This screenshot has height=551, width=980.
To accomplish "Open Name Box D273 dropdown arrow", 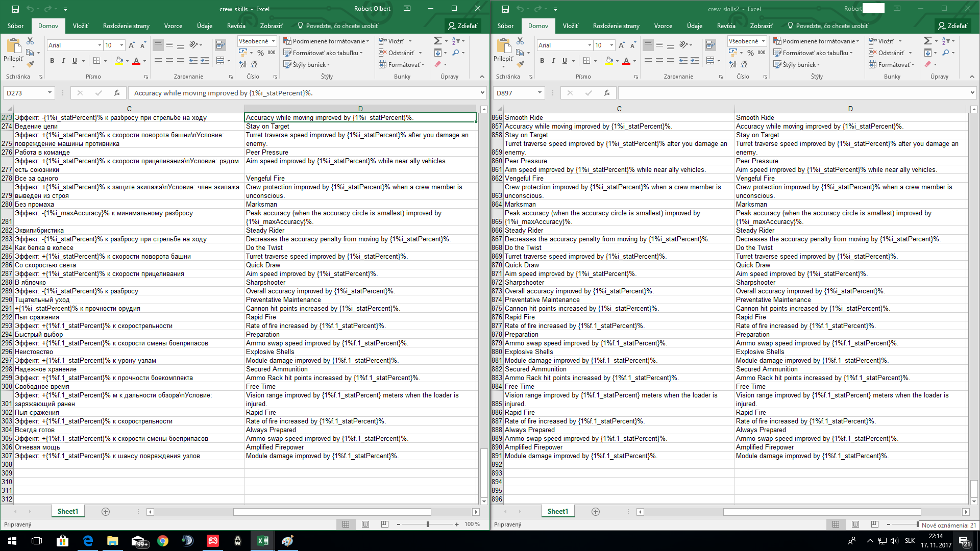I will (x=50, y=93).
